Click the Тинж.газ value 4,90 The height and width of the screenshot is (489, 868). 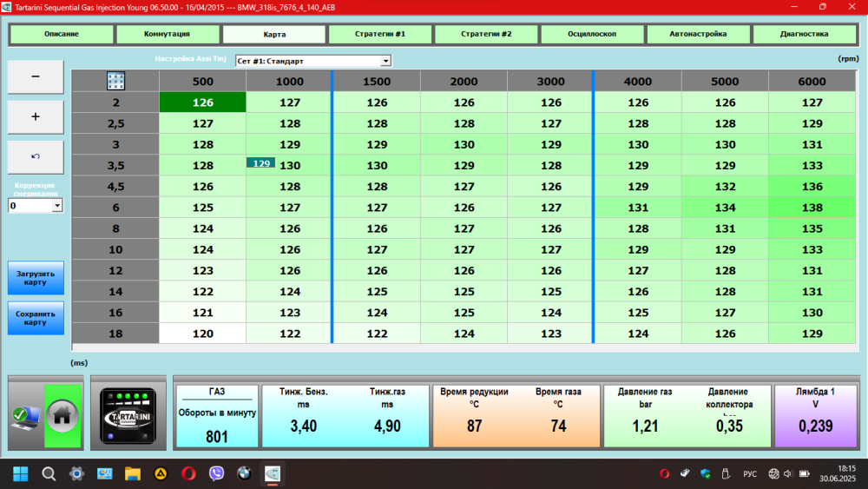(x=387, y=426)
